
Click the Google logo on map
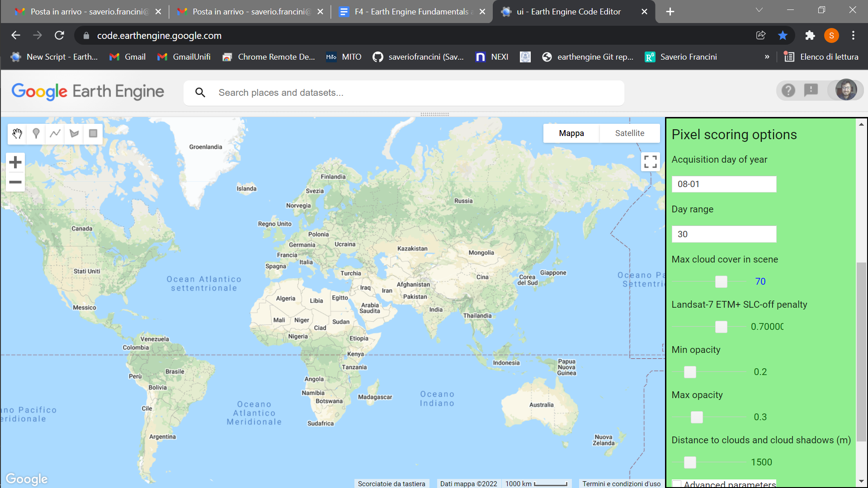[x=26, y=479]
